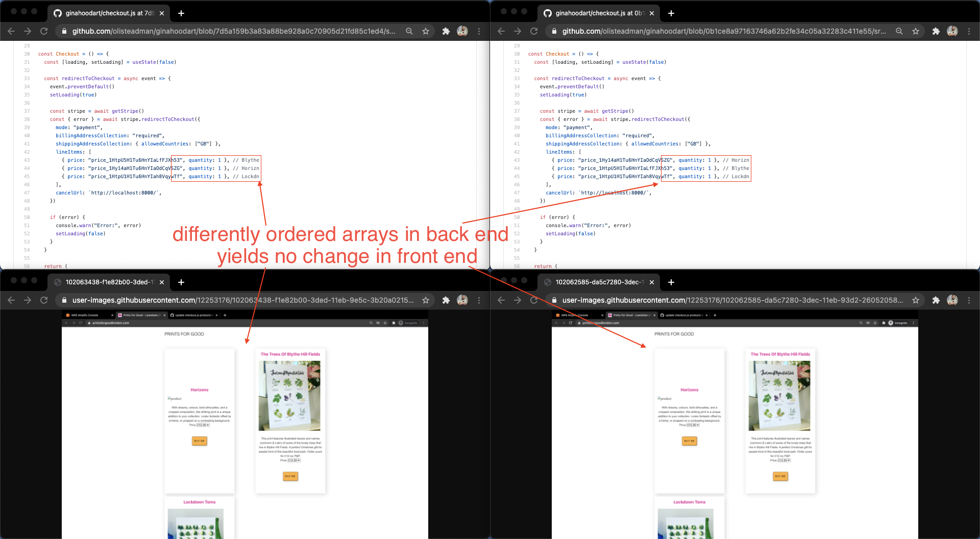Open Blythe Hill Fields price dropdown in 102063438 image

pos(294,460)
